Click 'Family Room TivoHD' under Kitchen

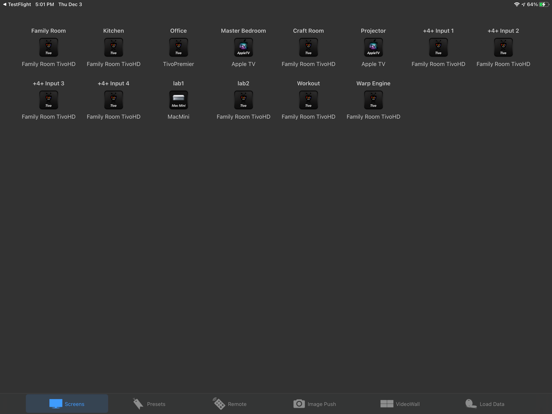pos(113,64)
